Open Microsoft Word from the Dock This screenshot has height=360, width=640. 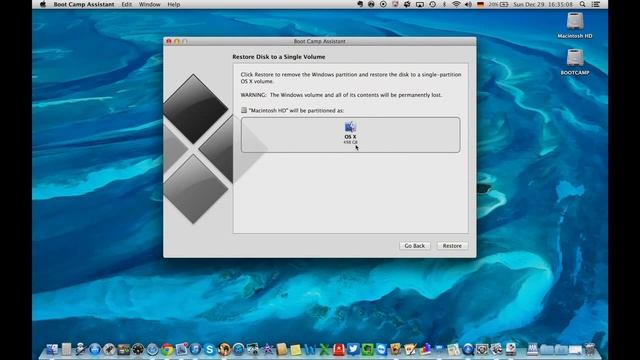[310, 349]
